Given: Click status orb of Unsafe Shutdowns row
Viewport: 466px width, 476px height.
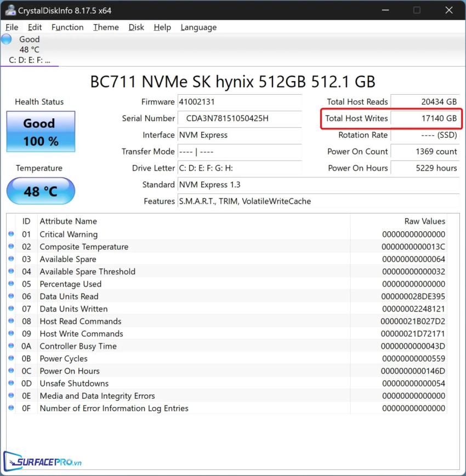Looking at the screenshot, I should (12, 383).
